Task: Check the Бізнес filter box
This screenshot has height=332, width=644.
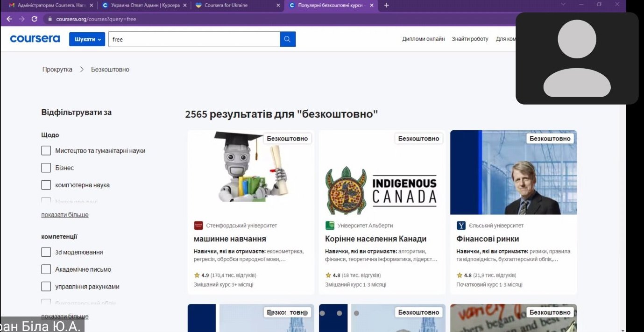Action: click(x=46, y=168)
